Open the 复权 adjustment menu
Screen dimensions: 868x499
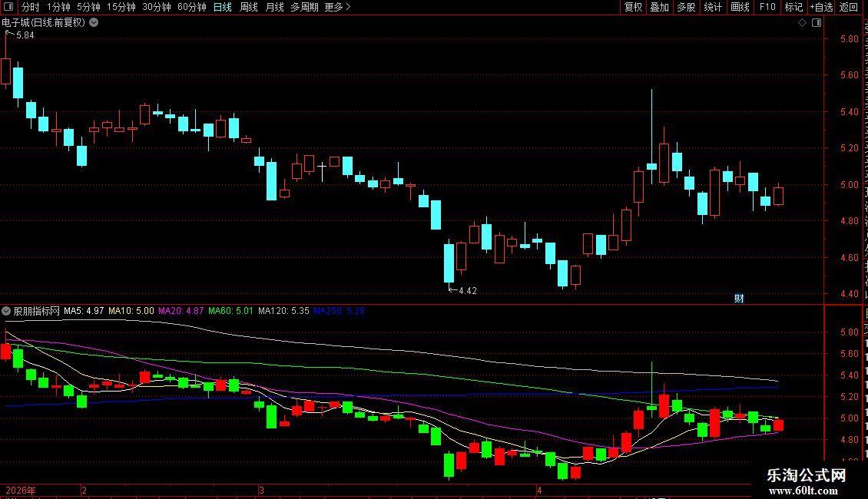[x=633, y=7]
